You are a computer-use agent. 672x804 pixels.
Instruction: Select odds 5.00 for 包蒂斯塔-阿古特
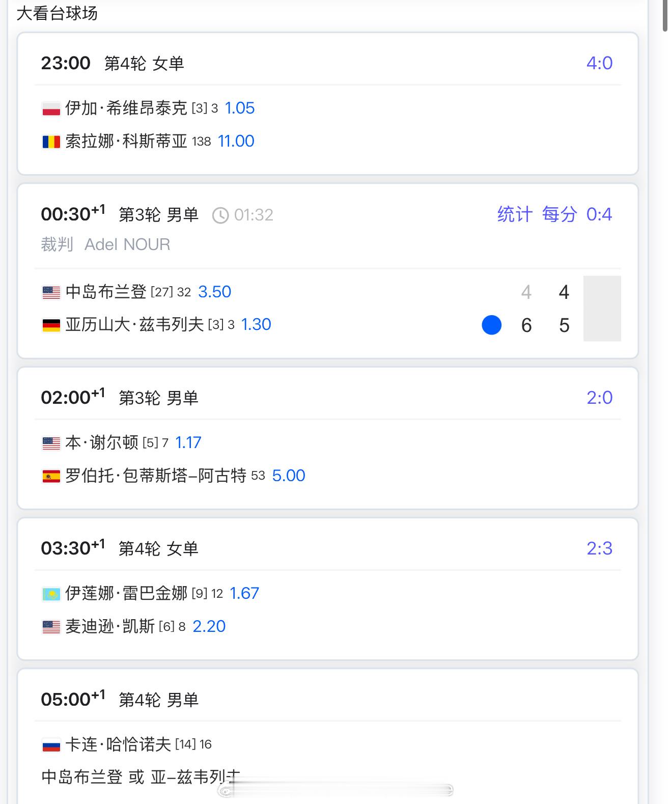288,476
